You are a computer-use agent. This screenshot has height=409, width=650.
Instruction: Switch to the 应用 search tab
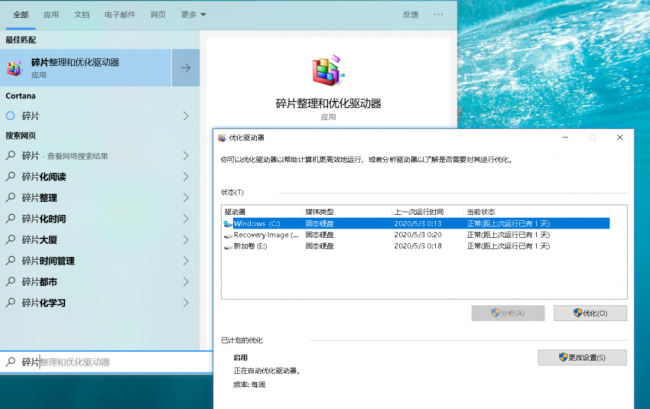[51, 15]
